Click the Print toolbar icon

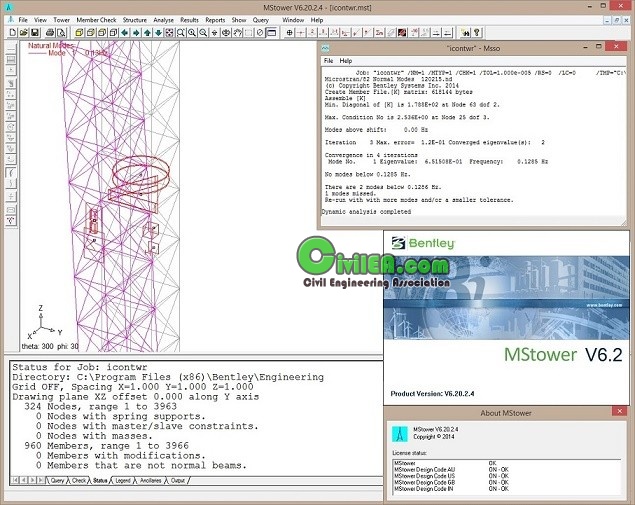tap(49, 33)
